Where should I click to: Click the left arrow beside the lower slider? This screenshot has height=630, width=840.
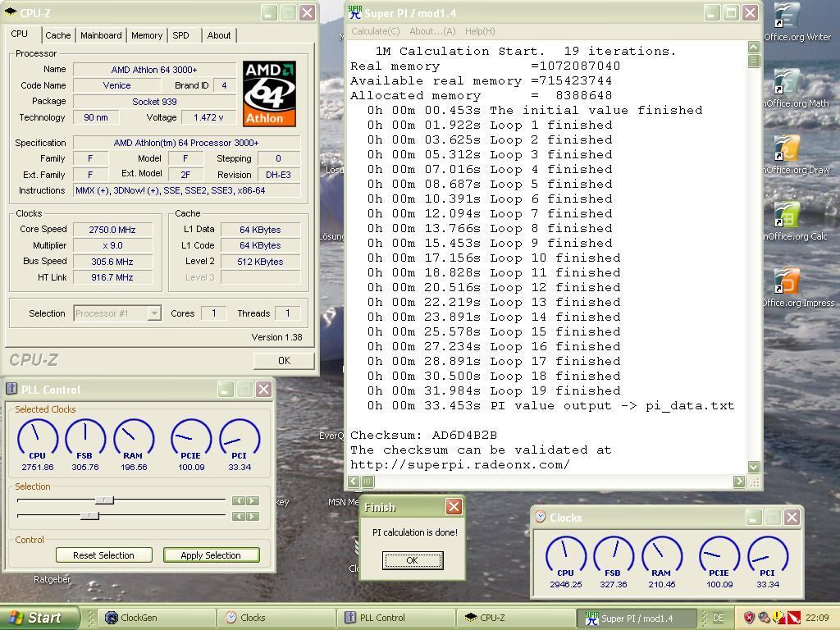(239, 516)
